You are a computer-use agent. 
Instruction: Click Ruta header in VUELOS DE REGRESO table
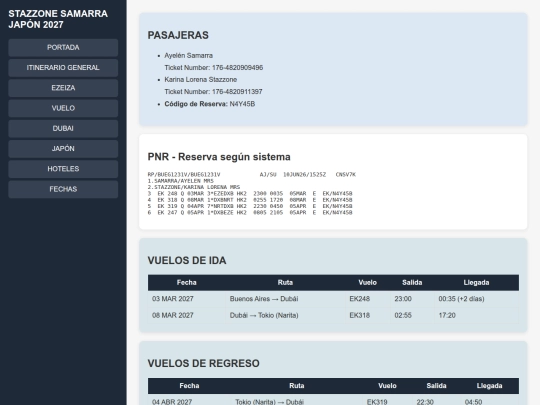pyautogui.click(x=297, y=386)
